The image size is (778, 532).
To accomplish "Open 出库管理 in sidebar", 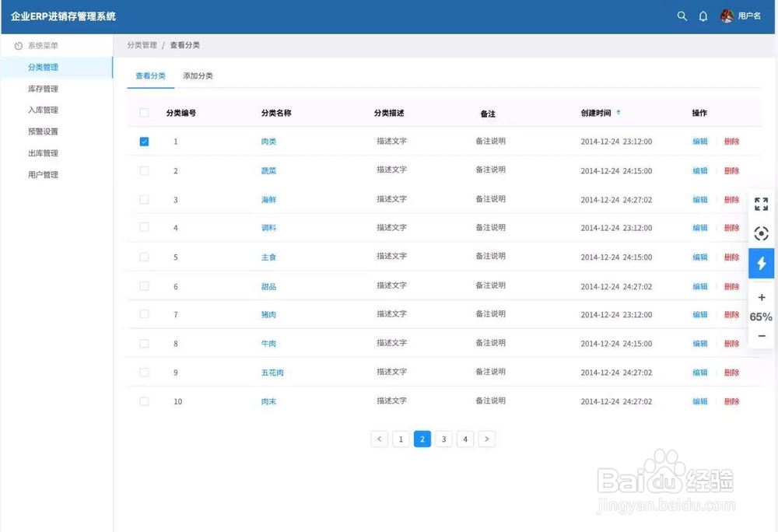I will (43, 153).
